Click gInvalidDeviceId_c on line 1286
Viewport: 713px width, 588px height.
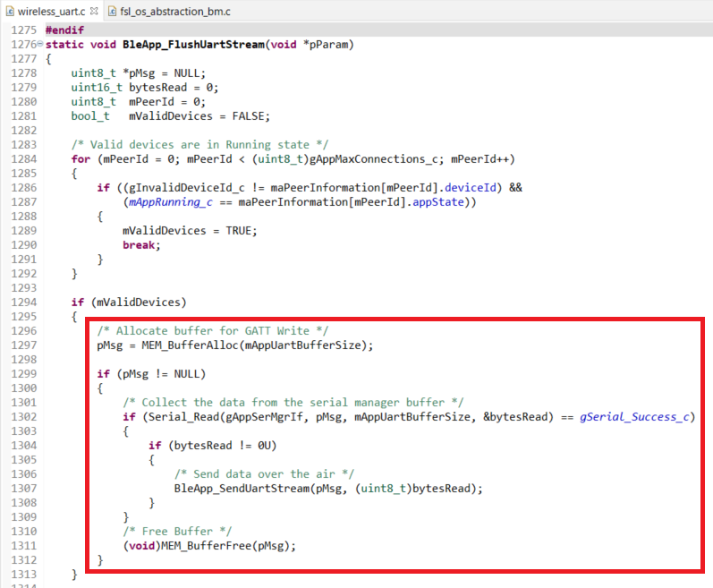[187, 188]
